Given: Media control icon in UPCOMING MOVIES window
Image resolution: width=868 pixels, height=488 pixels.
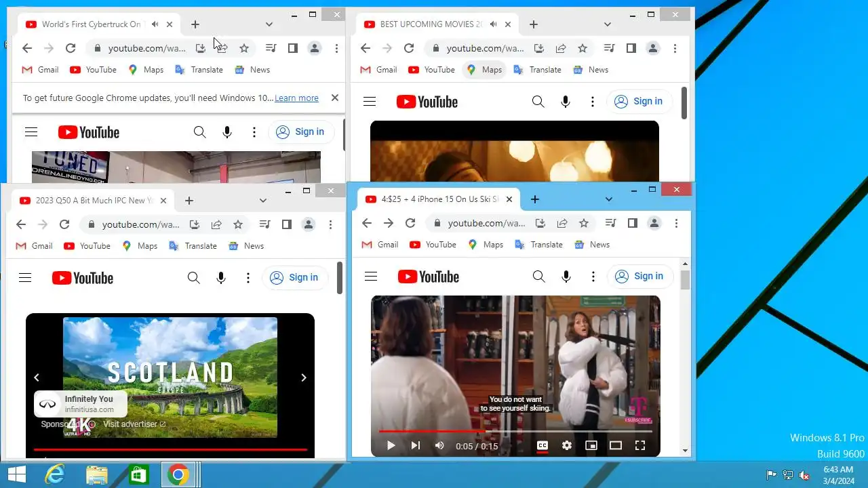Looking at the screenshot, I should tap(610, 48).
